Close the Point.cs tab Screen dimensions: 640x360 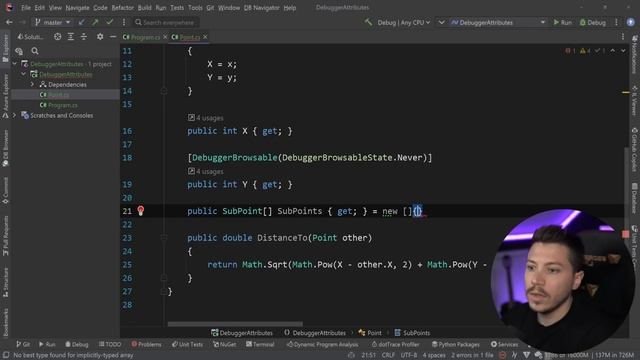click(205, 37)
